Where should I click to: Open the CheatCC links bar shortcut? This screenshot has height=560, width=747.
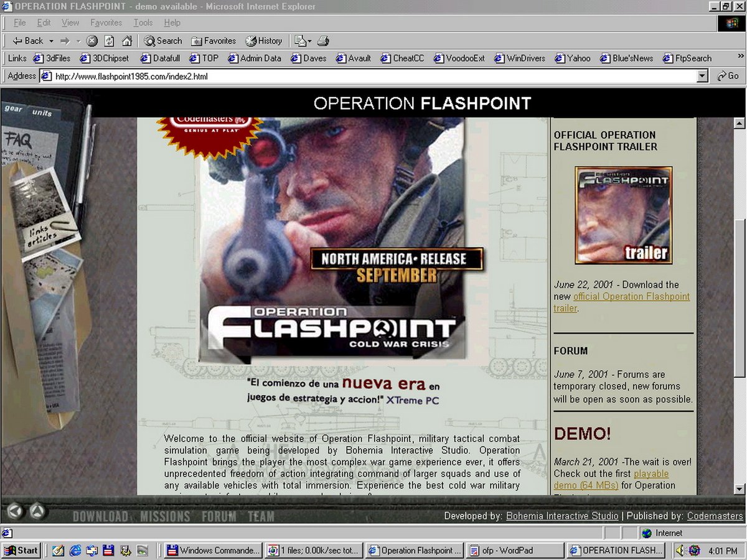coord(402,58)
